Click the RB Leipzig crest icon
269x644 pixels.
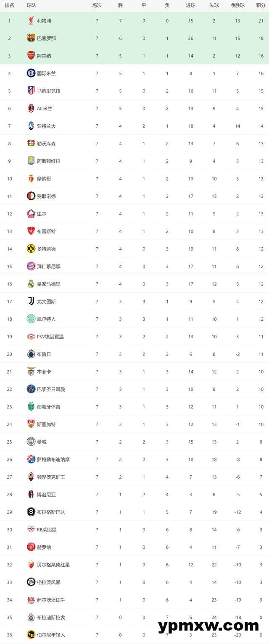click(x=31, y=529)
